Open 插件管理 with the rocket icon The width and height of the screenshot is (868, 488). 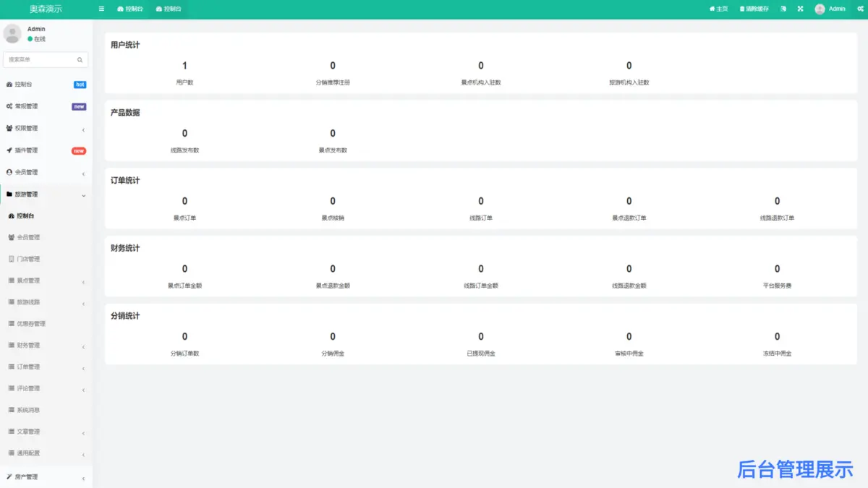click(x=26, y=150)
